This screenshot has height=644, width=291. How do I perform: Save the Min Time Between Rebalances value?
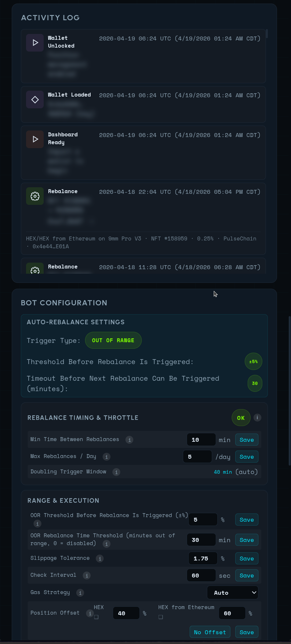[x=246, y=440]
